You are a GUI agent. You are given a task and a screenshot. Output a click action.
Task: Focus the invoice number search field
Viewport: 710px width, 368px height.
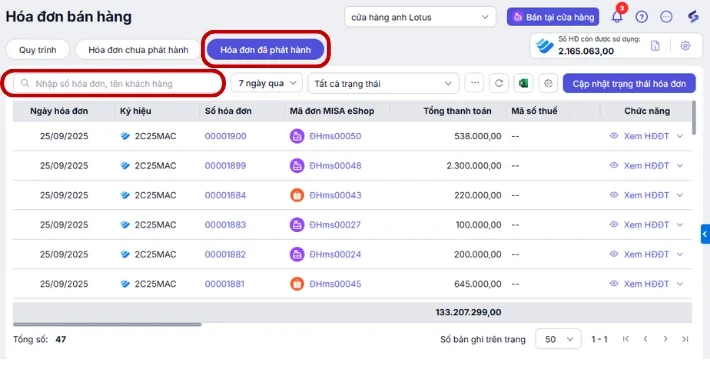[118, 83]
